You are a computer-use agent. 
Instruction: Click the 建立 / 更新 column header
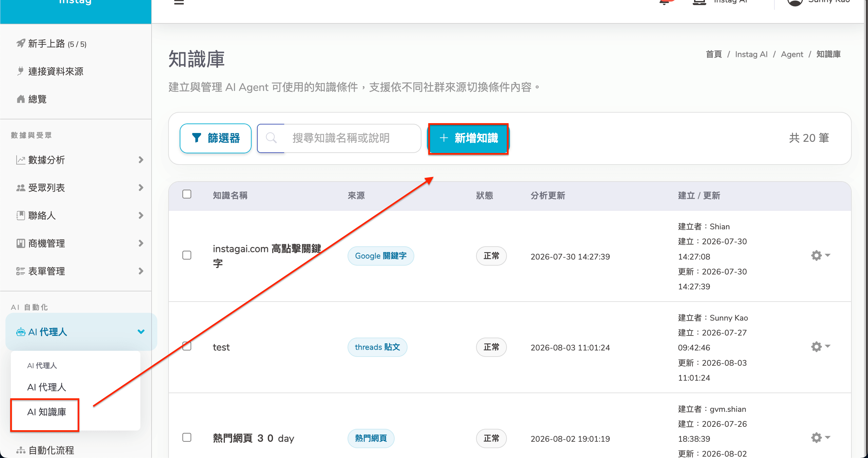coord(699,195)
